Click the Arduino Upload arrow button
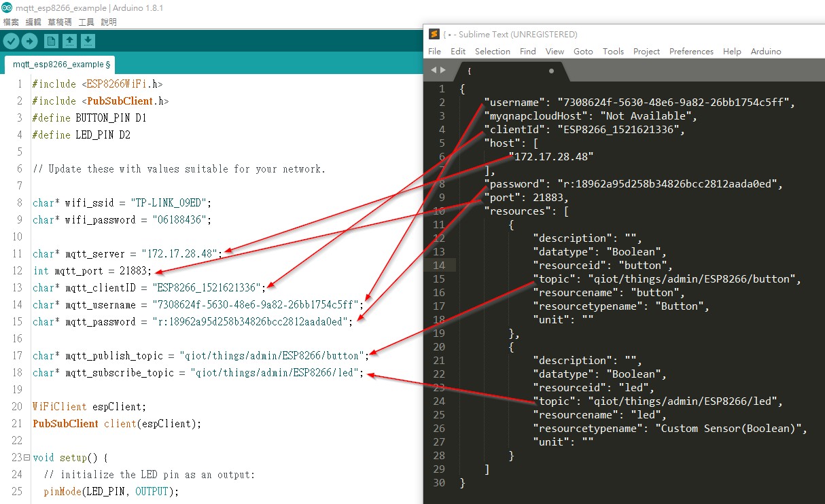 (29, 41)
